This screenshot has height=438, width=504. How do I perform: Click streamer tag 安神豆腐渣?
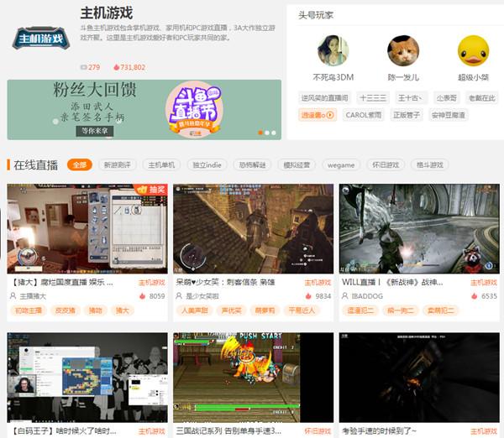pyautogui.click(x=448, y=115)
